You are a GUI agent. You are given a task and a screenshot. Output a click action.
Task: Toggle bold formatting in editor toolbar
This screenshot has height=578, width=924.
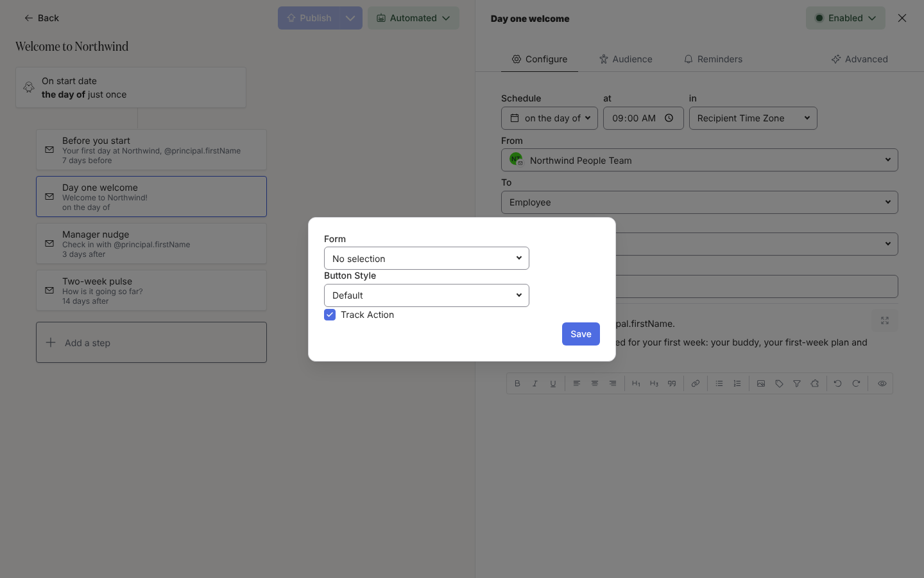(517, 383)
